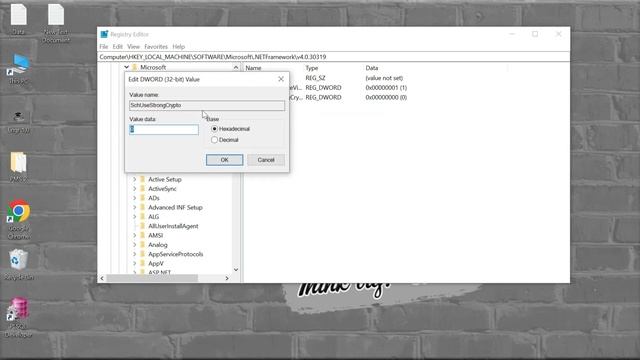Open the File menu
Image resolution: width=640 pixels, height=360 pixels.
[x=104, y=47]
